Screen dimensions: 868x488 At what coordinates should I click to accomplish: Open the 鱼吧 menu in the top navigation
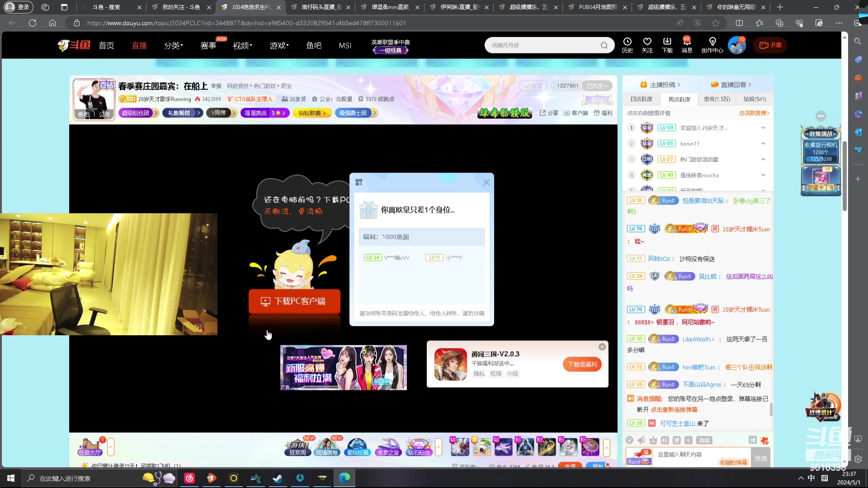(314, 45)
